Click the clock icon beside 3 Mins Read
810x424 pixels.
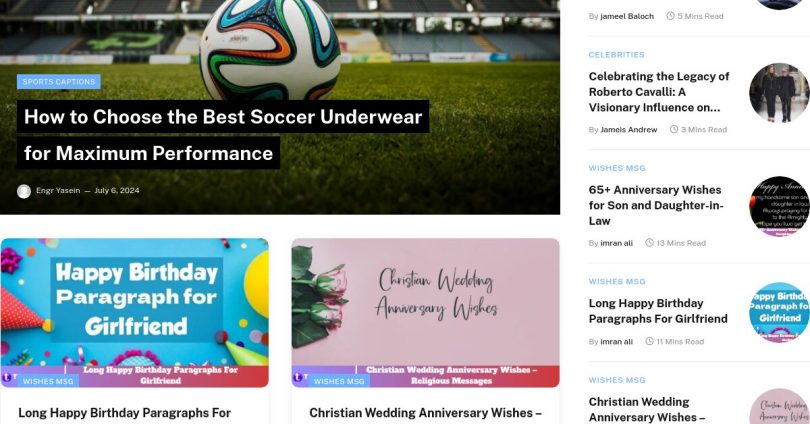(x=674, y=129)
